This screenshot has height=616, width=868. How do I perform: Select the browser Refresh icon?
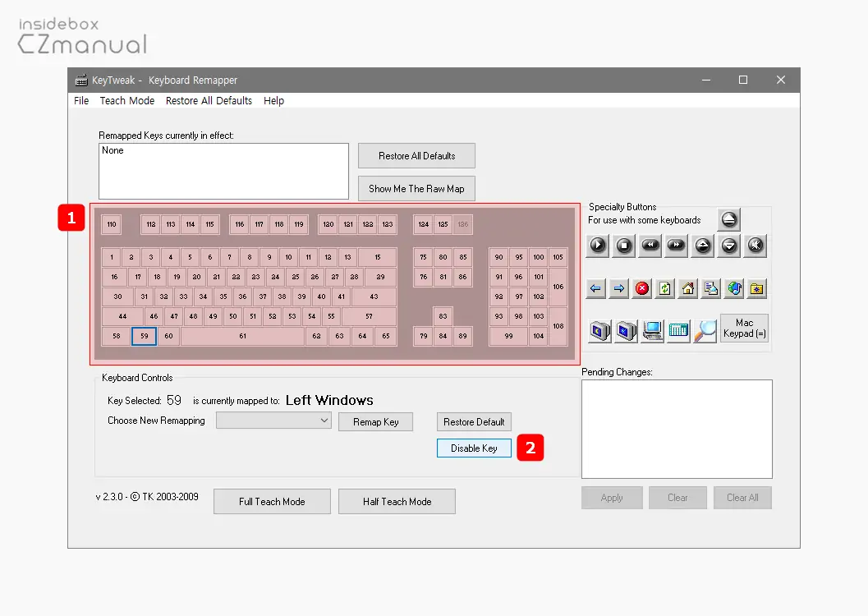(665, 288)
